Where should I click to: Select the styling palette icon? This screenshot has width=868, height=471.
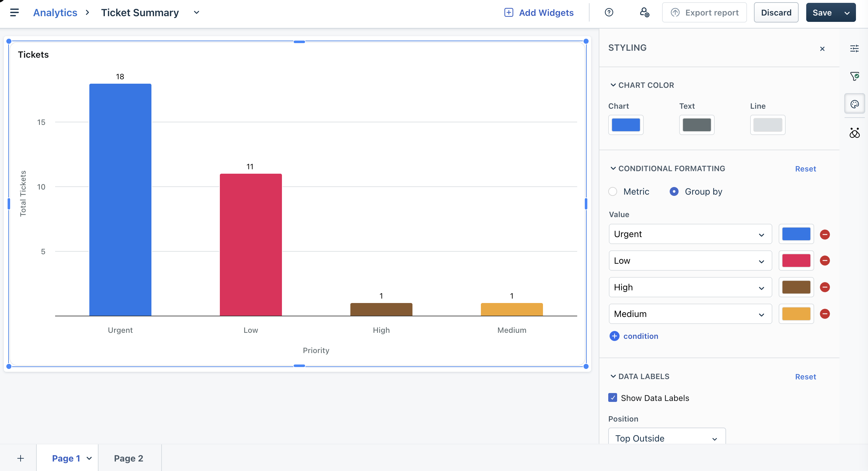(x=854, y=104)
